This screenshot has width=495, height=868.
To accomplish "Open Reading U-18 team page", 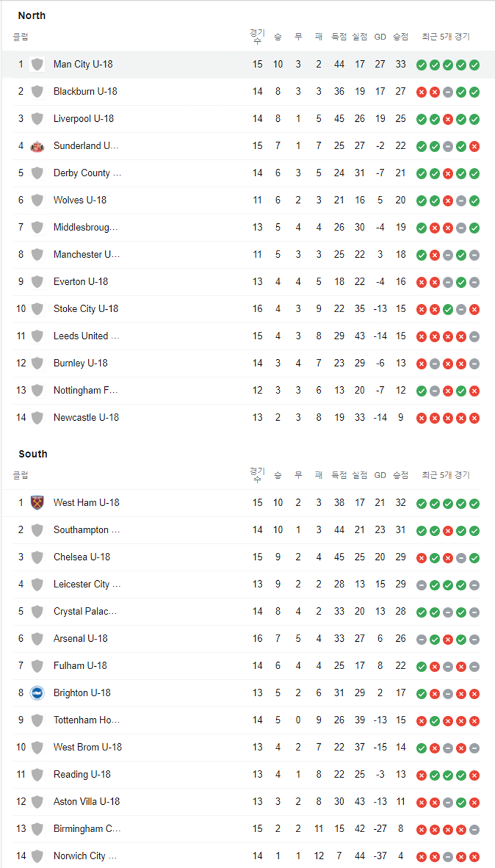I will pyautogui.click(x=83, y=774).
